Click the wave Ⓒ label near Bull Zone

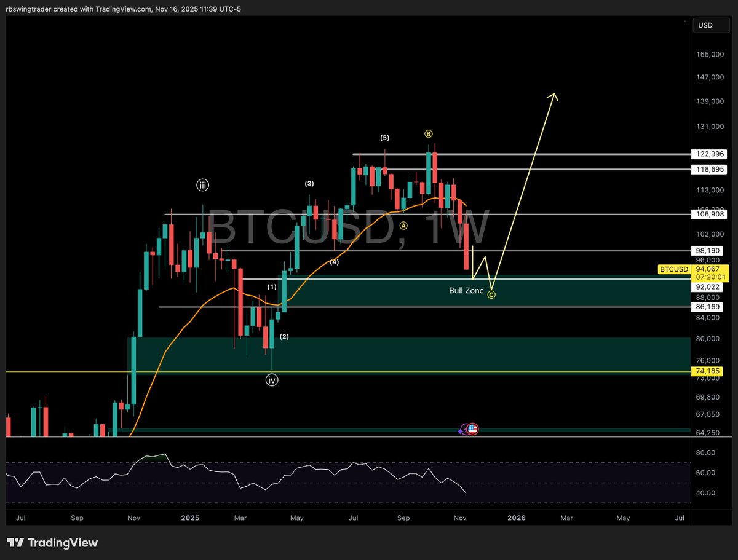click(x=491, y=294)
